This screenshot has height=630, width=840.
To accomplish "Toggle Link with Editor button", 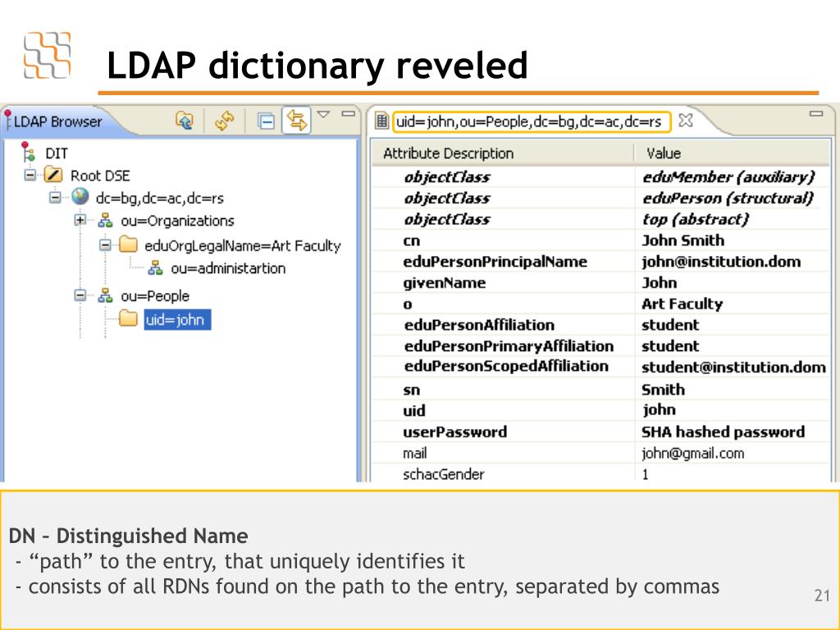I will (x=296, y=120).
